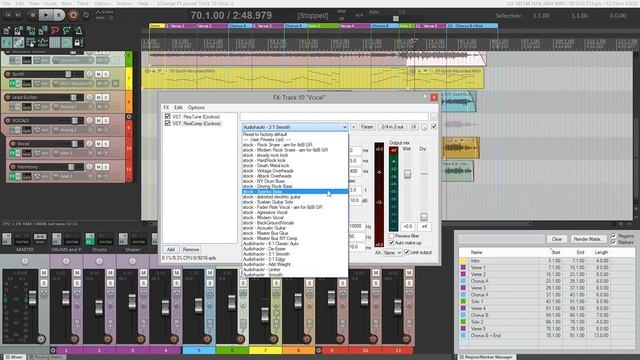Open the Edit menu in FX window
The width and height of the screenshot is (640, 360).
[178, 107]
